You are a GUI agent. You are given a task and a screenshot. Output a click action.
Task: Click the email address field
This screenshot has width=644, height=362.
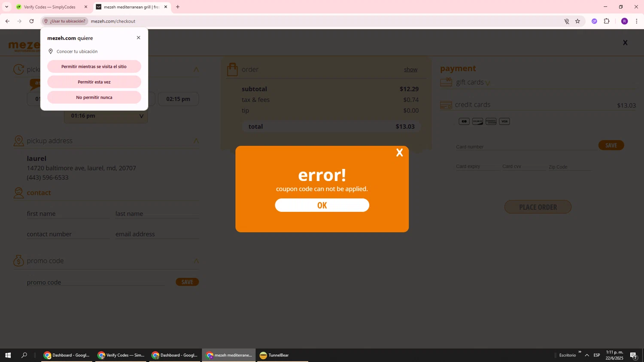tap(157, 234)
